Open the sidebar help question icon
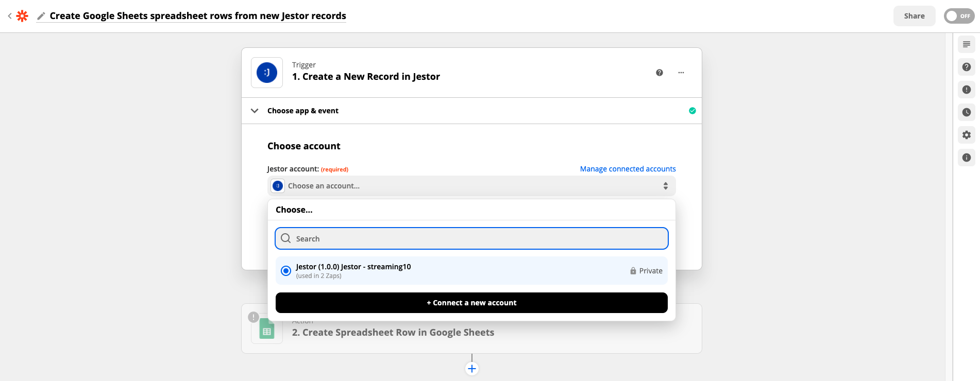980x381 pixels. 967,67
